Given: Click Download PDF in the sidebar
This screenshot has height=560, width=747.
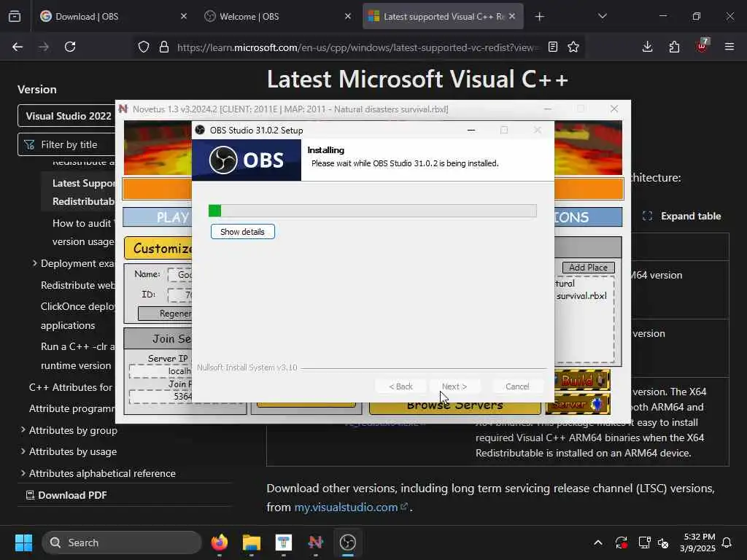Looking at the screenshot, I should [66, 495].
